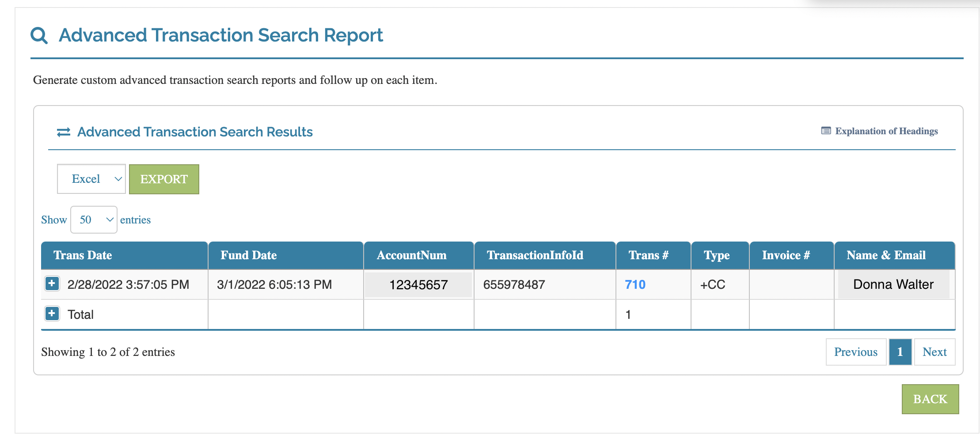Sort by Name & Email column header

pos(886,255)
